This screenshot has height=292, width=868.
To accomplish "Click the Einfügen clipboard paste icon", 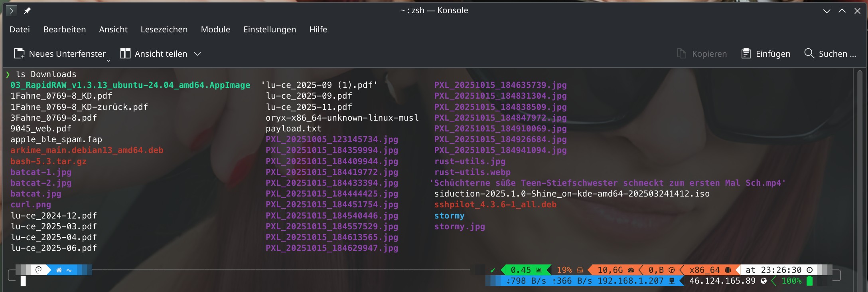I will [746, 54].
